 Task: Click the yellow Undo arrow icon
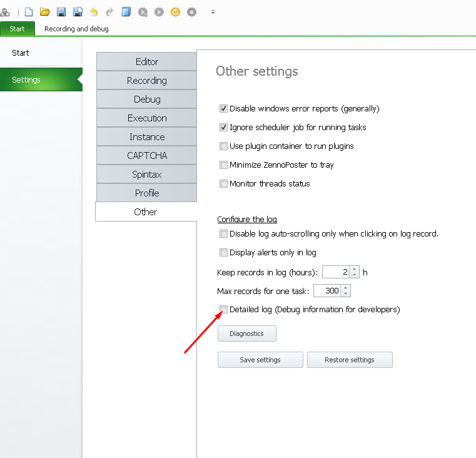[x=94, y=12]
